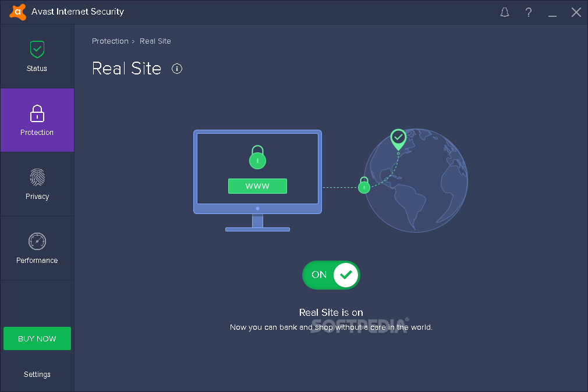Select the Protection tab in the sidebar
The image size is (588, 392).
tap(37, 120)
